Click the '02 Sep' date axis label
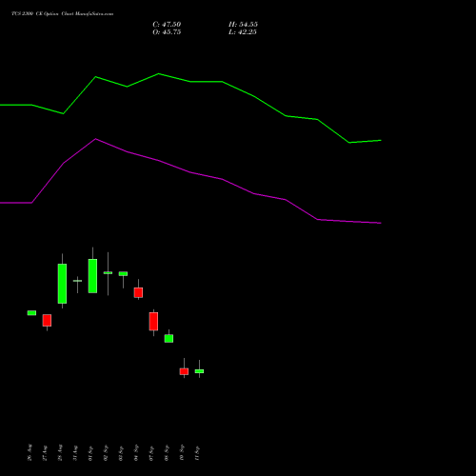Screen dimensions: 476x476 pyautogui.click(x=106, y=452)
